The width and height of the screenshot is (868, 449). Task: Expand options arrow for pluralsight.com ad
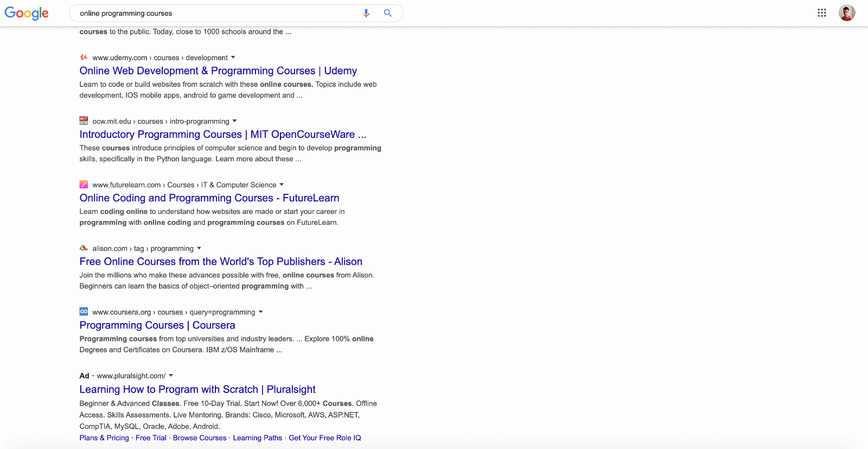pos(171,375)
